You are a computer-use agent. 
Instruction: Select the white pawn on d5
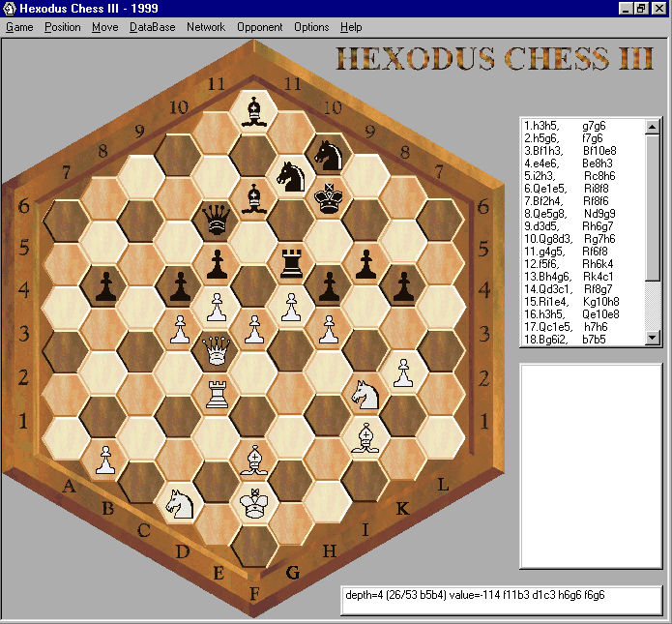180,329
